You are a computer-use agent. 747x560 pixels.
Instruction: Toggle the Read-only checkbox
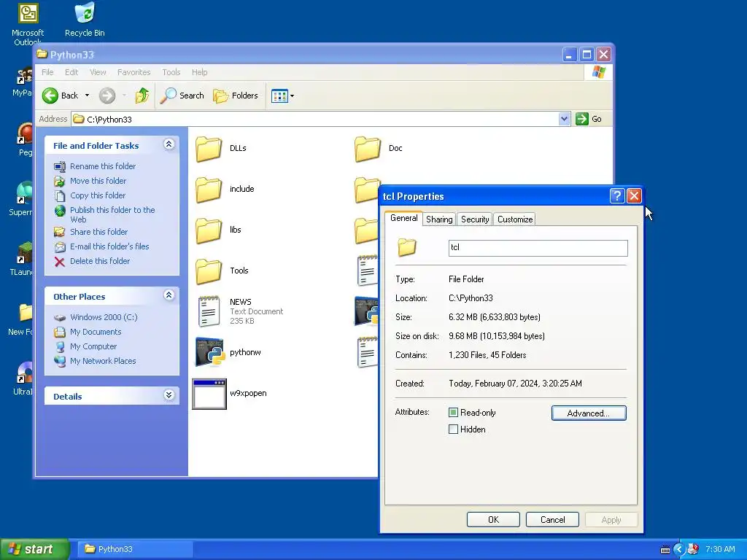(x=453, y=413)
